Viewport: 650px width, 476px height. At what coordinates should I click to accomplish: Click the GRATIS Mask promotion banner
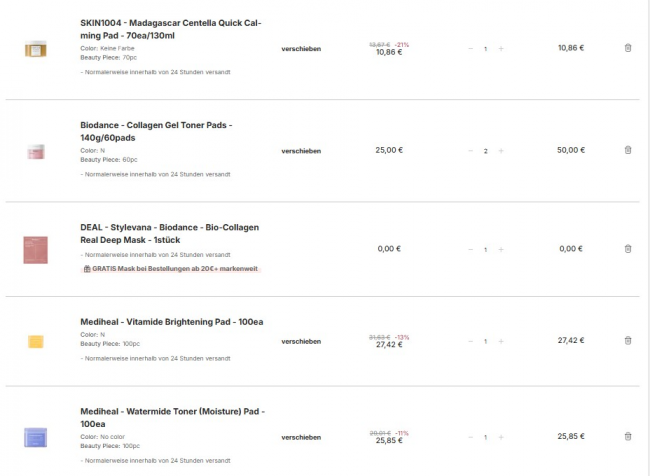pos(170,269)
